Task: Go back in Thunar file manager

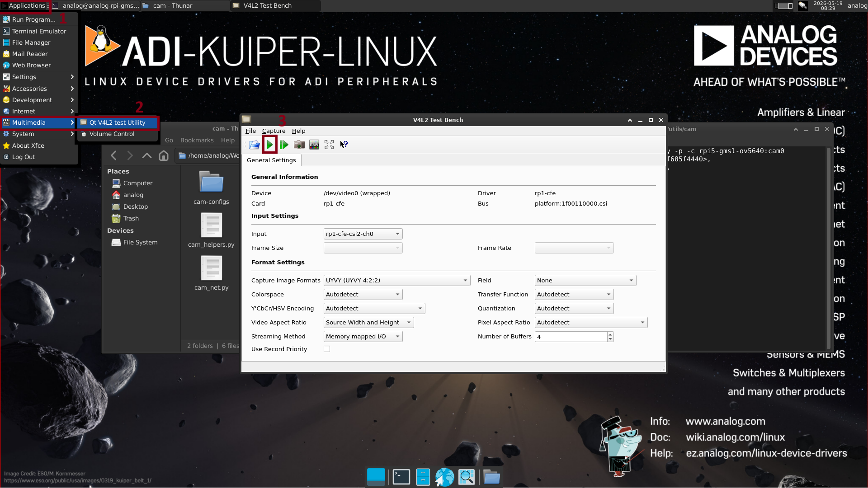Action: pos(113,155)
